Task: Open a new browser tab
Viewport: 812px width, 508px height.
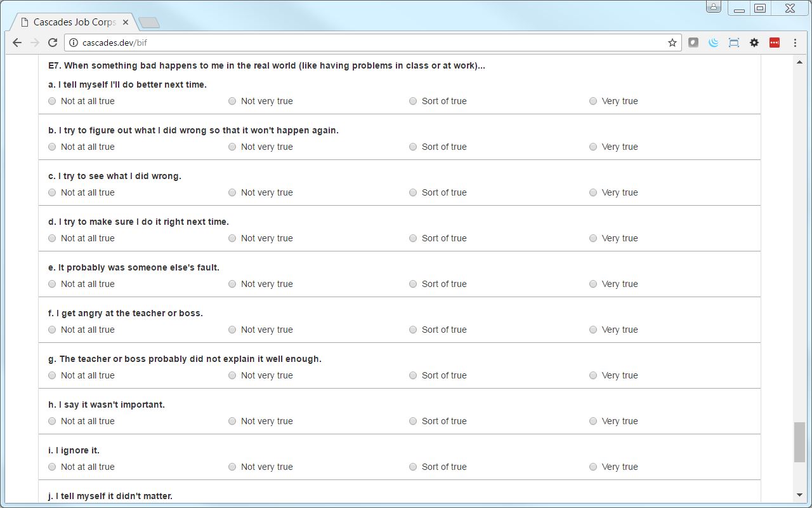Action: [148, 23]
